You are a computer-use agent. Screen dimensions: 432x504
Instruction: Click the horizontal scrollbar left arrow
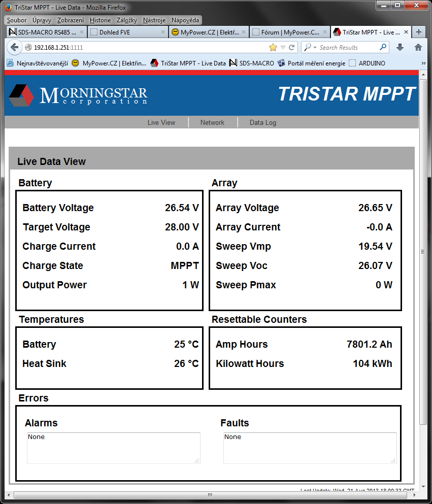click(x=9, y=495)
